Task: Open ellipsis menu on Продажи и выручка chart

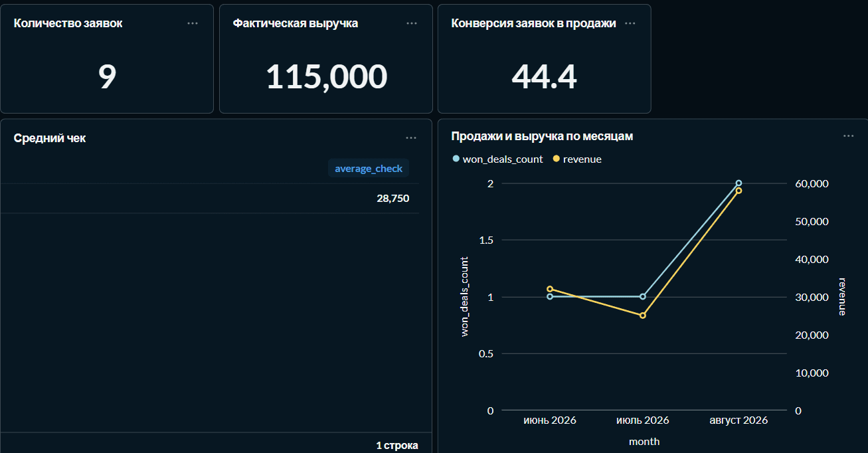Action: tap(849, 136)
